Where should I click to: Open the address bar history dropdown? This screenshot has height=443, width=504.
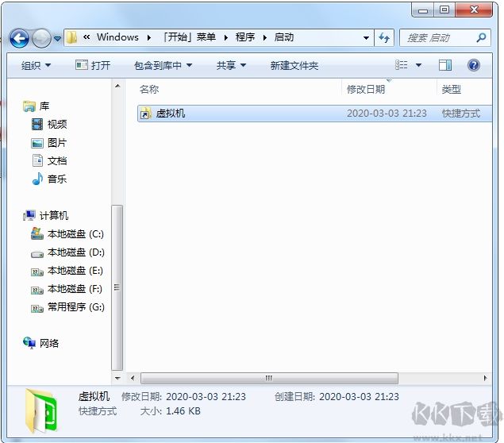[x=366, y=38]
